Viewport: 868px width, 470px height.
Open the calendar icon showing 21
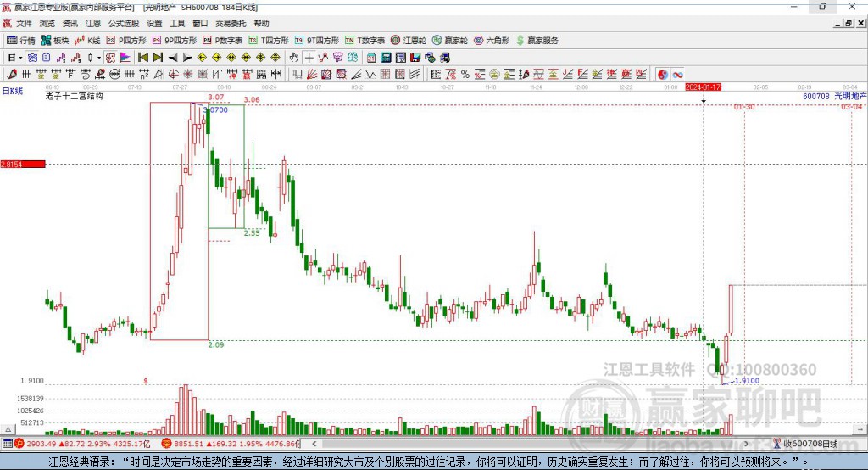[371, 58]
